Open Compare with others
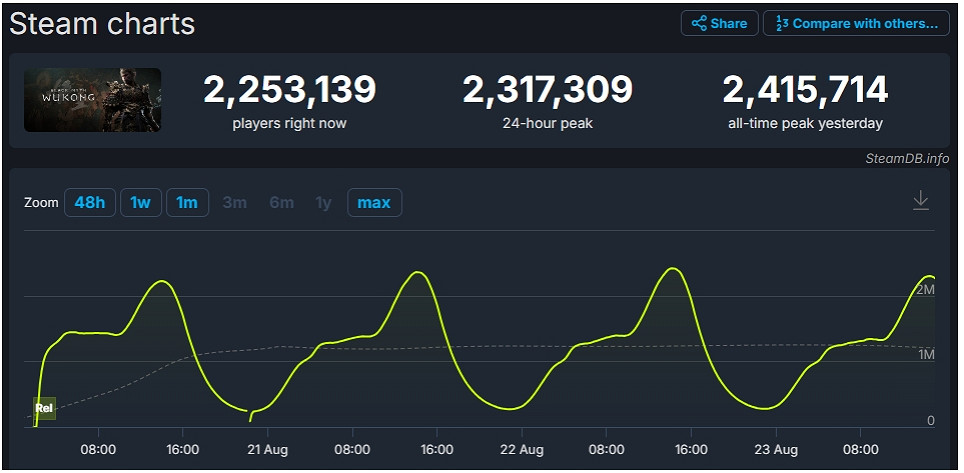Image resolution: width=964 pixels, height=473 pixels. [x=856, y=23]
